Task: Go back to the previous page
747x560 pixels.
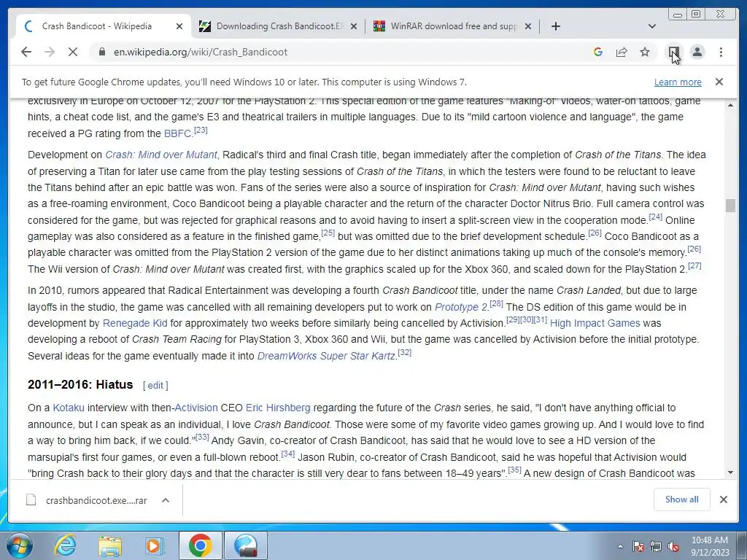Action: (x=26, y=52)
